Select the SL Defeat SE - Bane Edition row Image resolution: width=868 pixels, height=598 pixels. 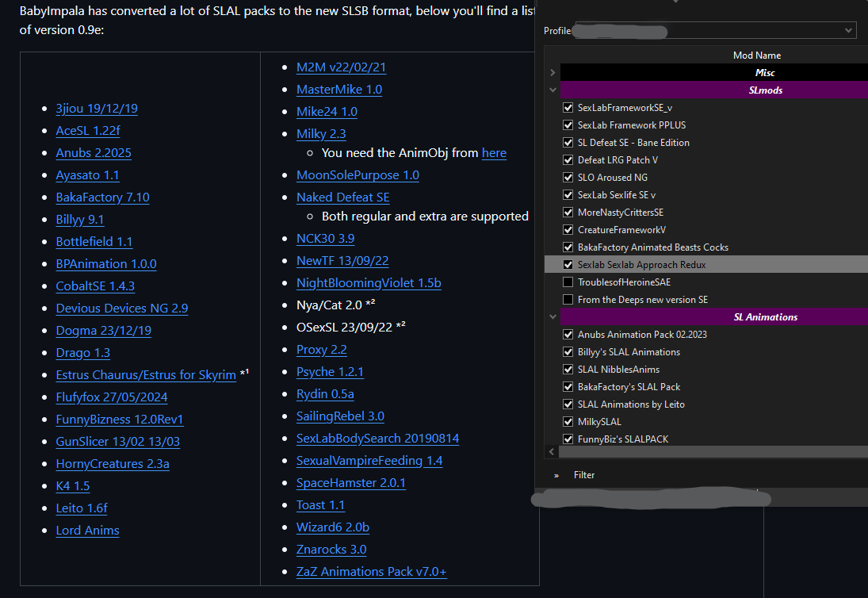633,143
